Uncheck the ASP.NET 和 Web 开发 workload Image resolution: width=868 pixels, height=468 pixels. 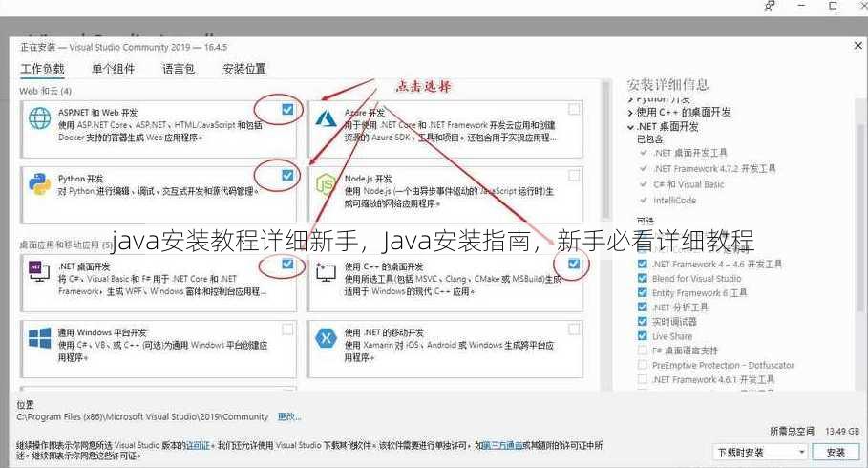coord(287,109)
